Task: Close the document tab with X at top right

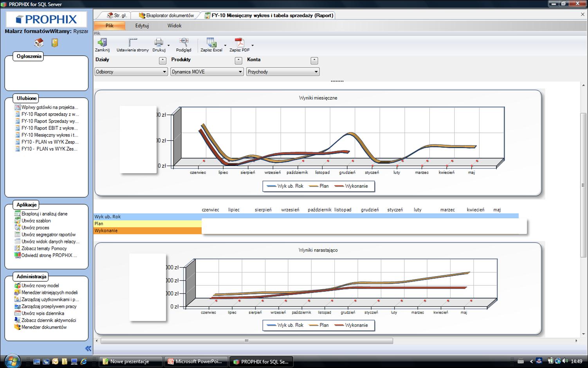Action: (x=583, y=14)
